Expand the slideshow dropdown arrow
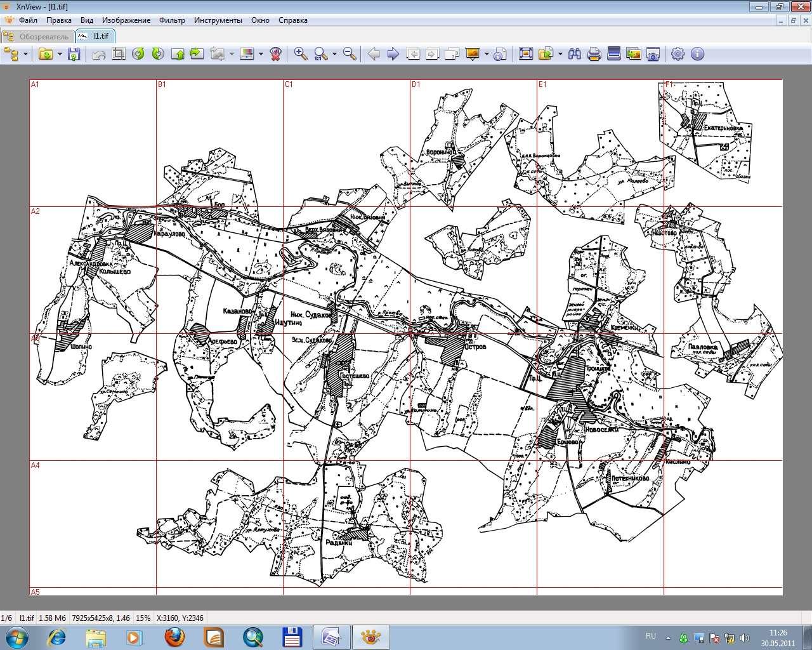 tap(487, 54)
